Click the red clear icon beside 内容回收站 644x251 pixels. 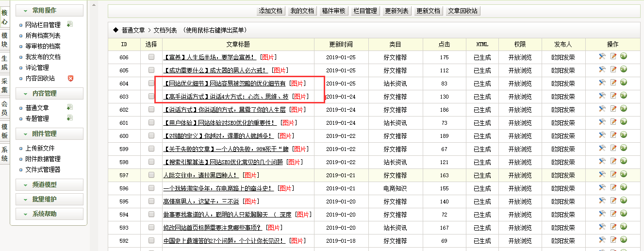click(x=70, y=78)
